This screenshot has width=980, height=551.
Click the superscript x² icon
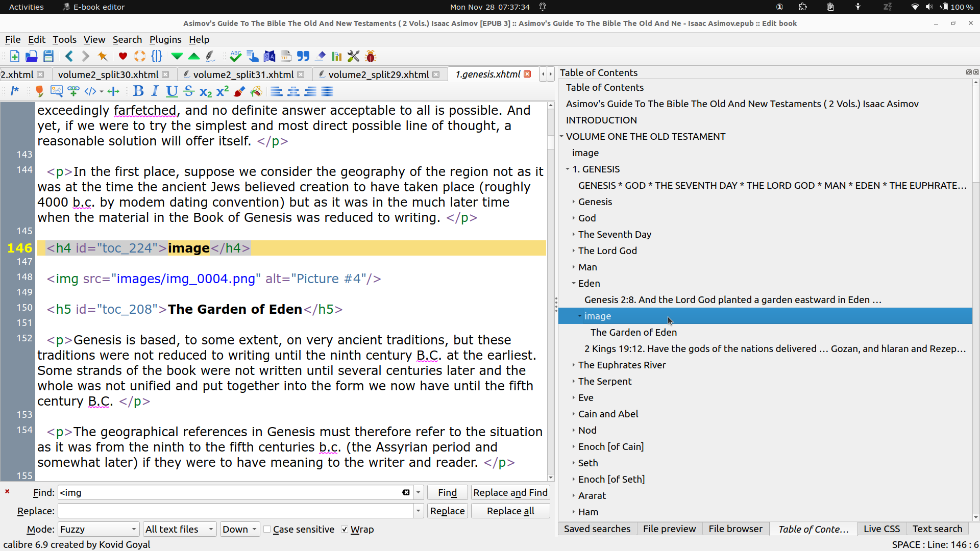(223, 91)
